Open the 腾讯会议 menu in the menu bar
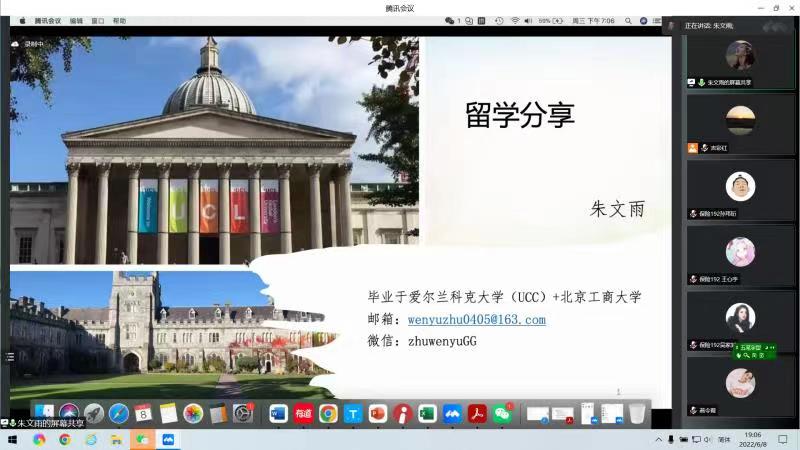 (x=46, y=20)
